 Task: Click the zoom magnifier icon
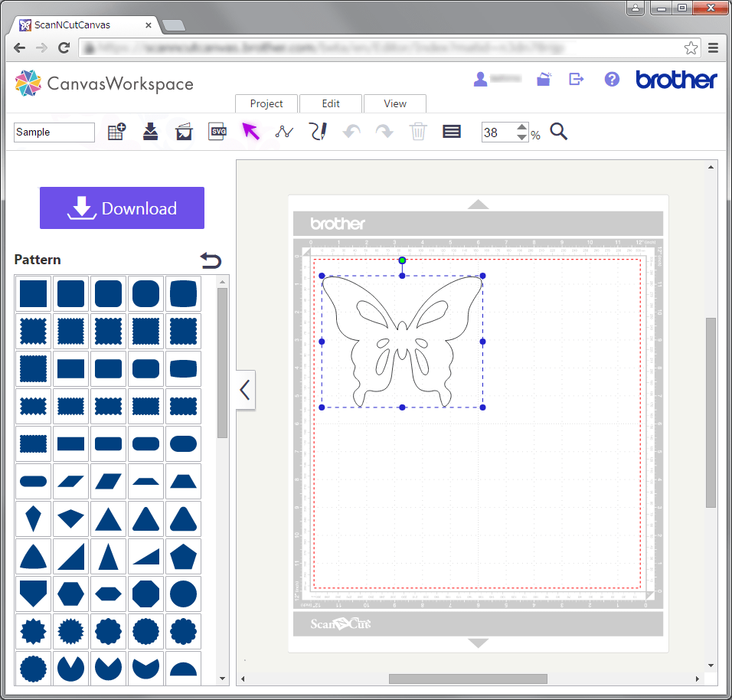pos(558,132)
